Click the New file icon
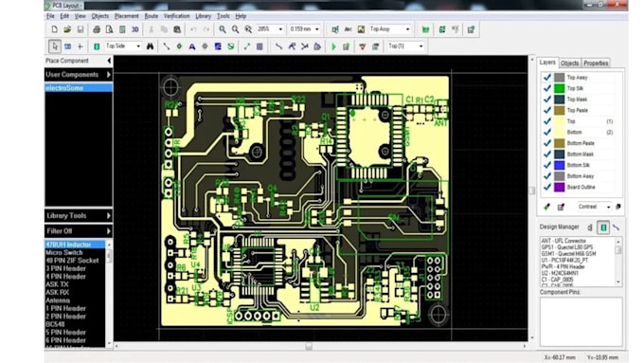The width and height of the screenshot is (644, 363). click(54, 29)
